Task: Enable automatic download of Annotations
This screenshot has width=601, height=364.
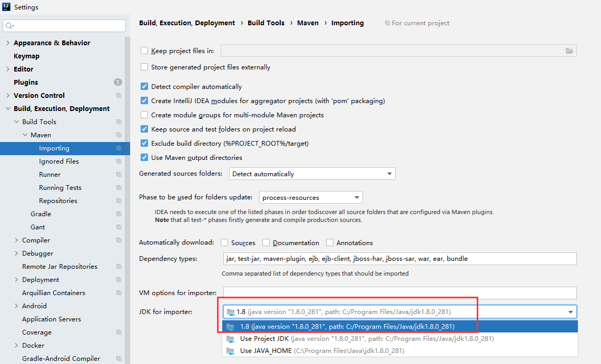Action: 330,242
